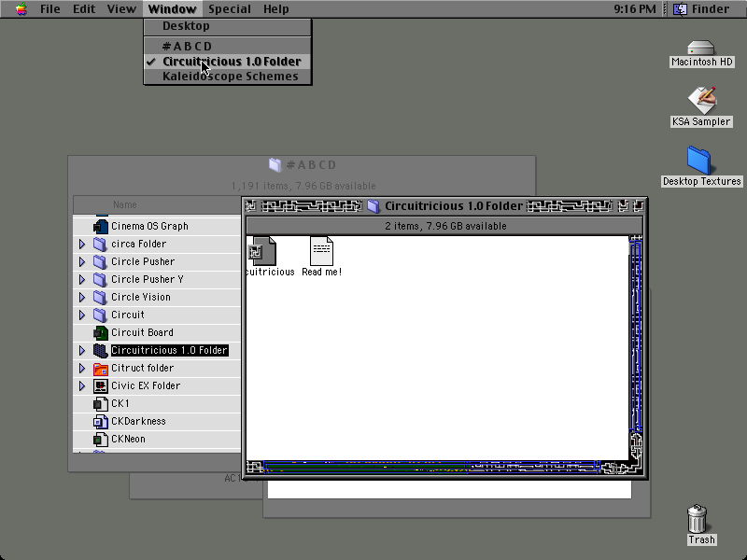Click the Circuitricious window vertical scrollbar

tap(636, 348)
